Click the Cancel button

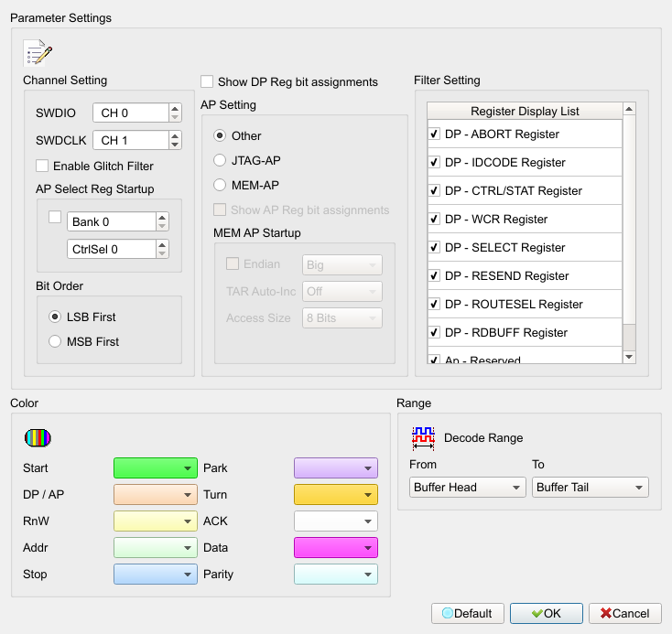(625, 614)
